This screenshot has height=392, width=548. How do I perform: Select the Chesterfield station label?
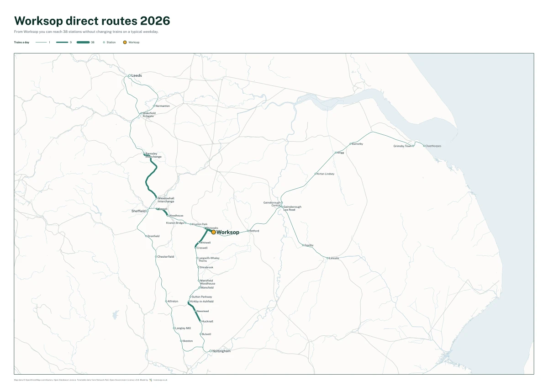pyautogui.click(x=166, y=257)
